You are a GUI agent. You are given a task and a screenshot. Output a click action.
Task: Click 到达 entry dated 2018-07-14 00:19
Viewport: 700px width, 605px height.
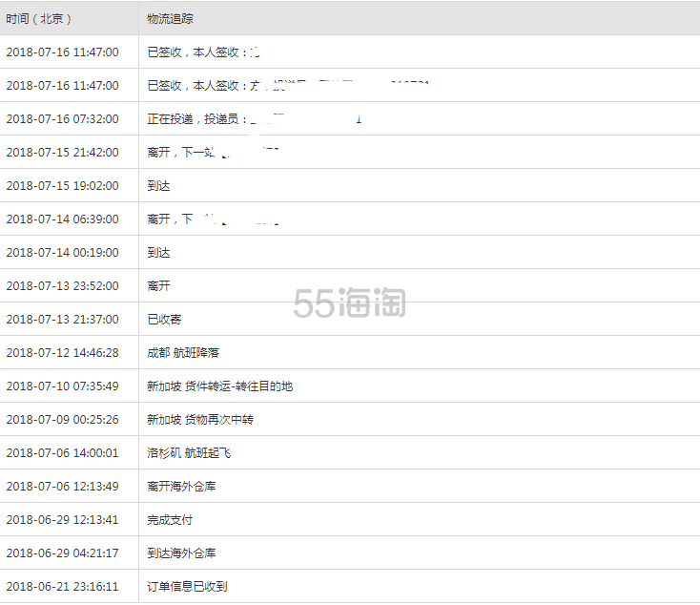(159, 253)
